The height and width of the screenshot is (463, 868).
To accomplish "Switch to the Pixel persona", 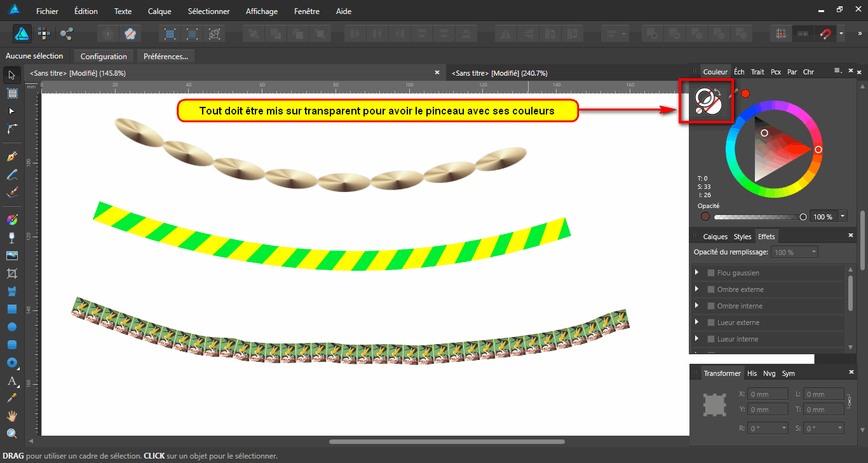I will click(x=44, y=33).
